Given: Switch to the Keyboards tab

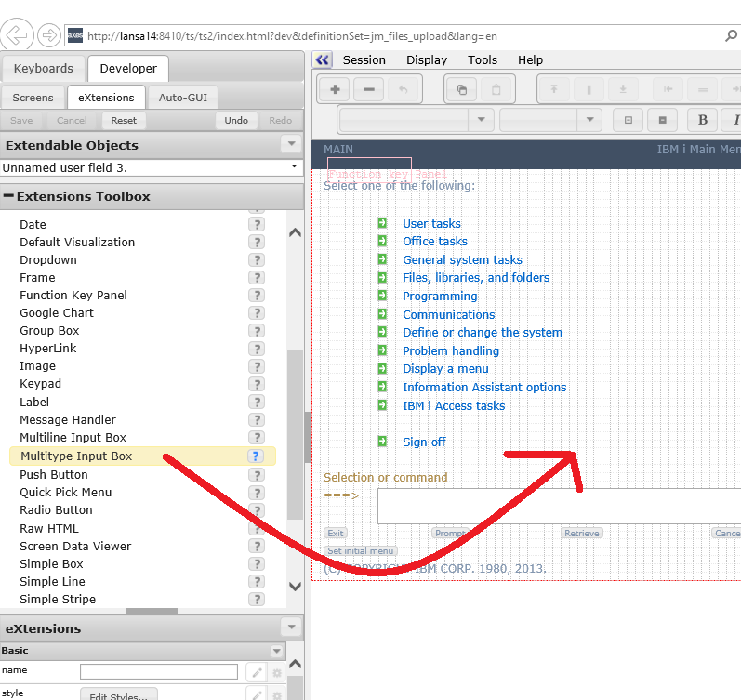Looking at the screenshot, I should coord(43,68).
